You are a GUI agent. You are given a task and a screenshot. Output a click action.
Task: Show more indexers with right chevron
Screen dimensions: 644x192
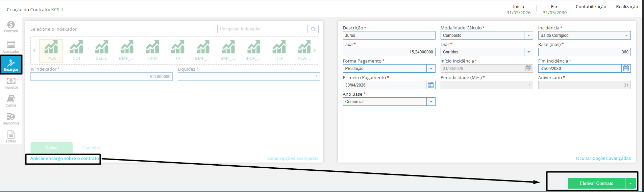[x=315, y=50]
